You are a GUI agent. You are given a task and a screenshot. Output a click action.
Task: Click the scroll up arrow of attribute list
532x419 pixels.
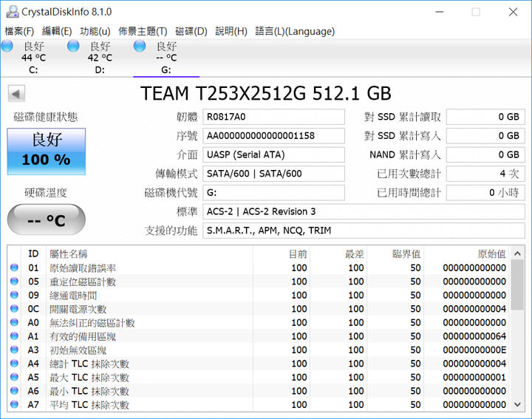pos(517,253)
